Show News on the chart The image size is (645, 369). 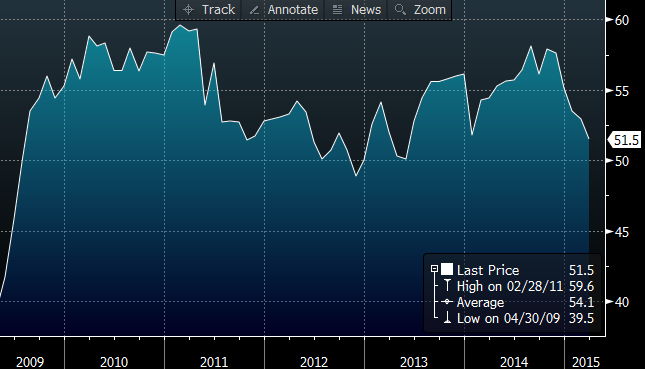(366, 9)
